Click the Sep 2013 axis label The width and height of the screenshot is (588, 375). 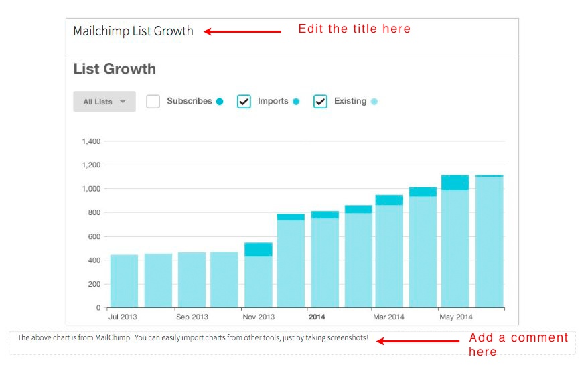192,317
